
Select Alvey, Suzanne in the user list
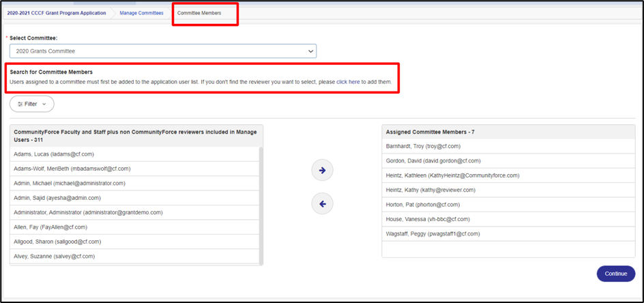pos(134,256)
